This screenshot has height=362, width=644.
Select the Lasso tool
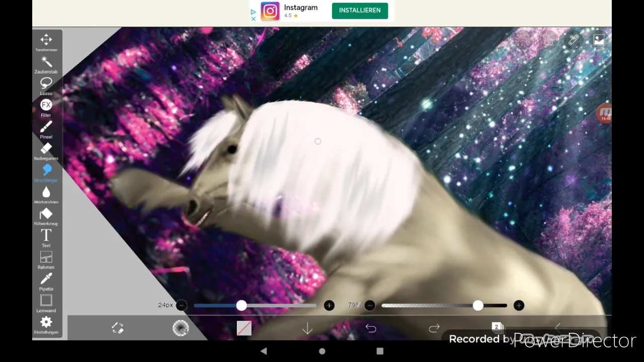pyautogui.click(x=46, y=86)
